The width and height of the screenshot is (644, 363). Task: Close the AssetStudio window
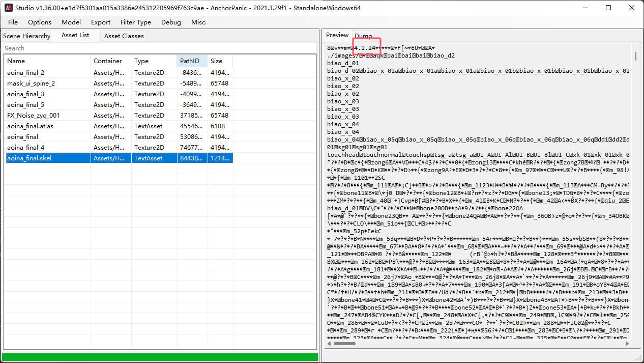pos(632,8)
